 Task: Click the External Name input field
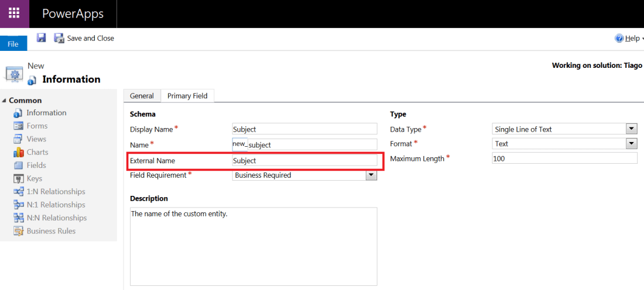pyautogui.click(x=304, y=160)
